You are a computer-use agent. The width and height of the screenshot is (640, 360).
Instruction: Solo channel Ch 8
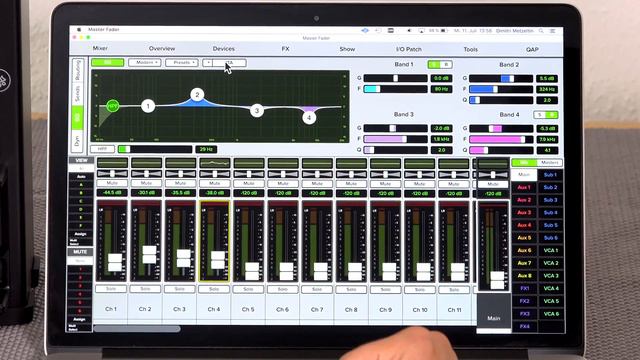(351, 289)
